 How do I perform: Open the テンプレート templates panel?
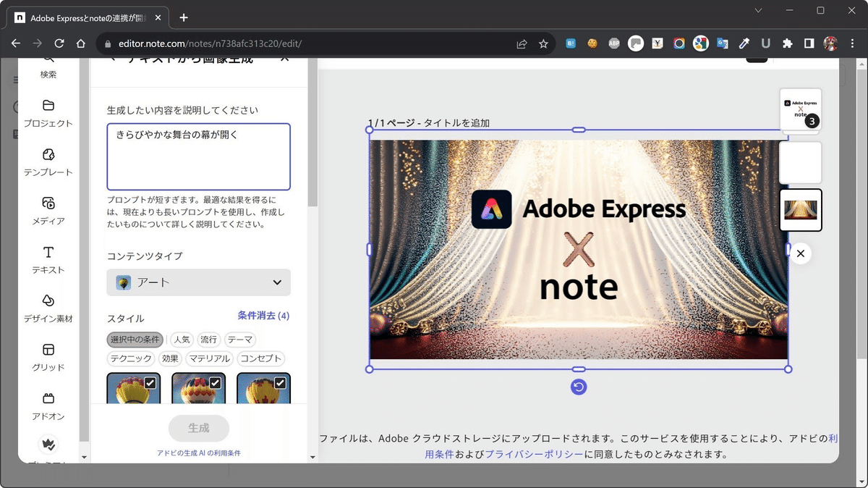pos(48,162)
